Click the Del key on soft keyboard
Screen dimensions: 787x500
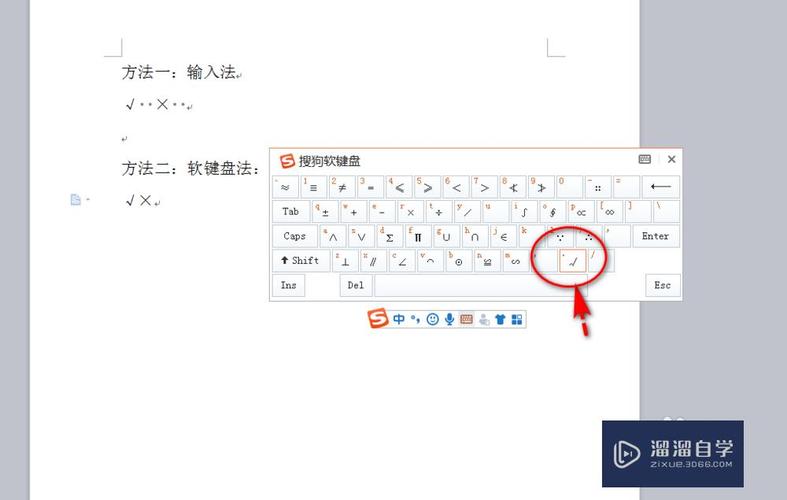pyautogui.click(x=356, y=285)
